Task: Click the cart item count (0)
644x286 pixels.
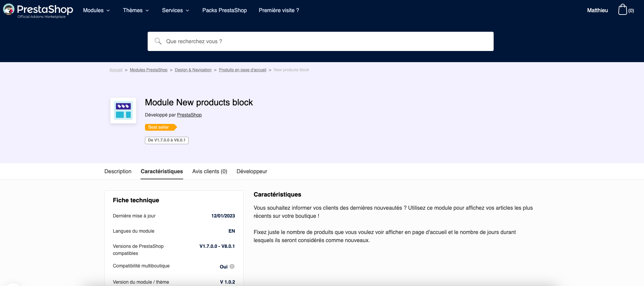Action: [x=631, y=11]
